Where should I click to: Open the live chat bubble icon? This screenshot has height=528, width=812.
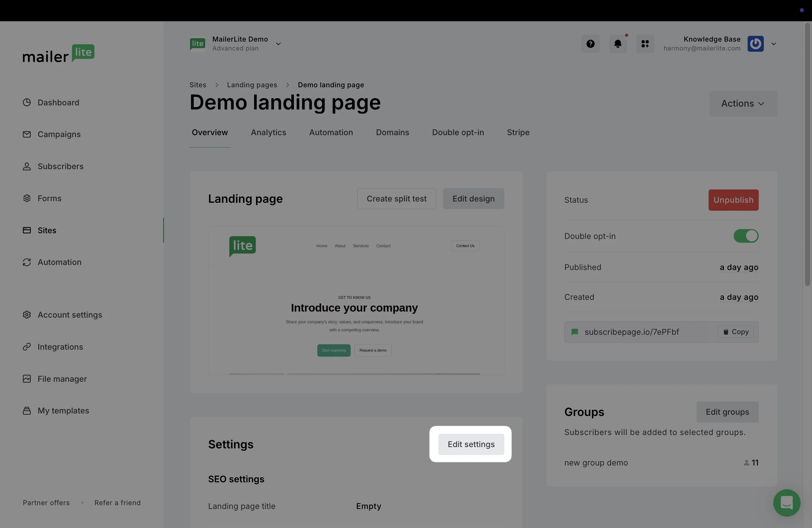click(786, 502)
